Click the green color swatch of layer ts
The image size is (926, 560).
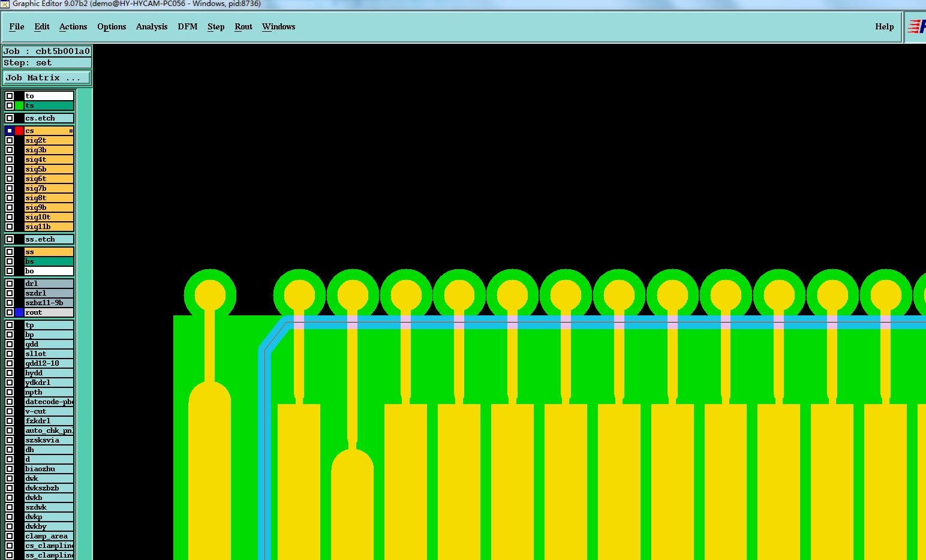pos(19,106)
